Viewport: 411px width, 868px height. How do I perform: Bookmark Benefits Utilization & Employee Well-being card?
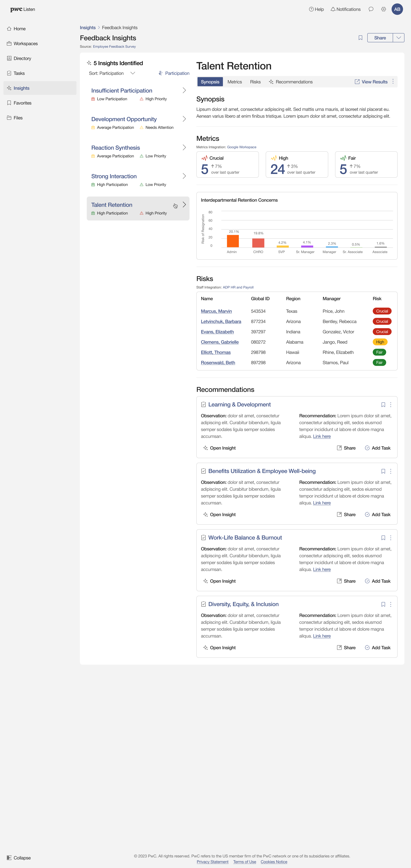point(383,471)
